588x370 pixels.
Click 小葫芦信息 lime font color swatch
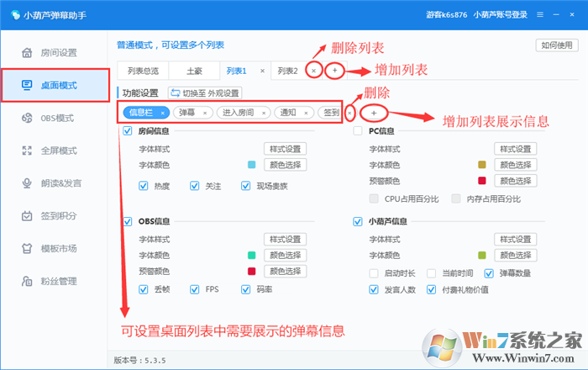[x=482, y=255]
